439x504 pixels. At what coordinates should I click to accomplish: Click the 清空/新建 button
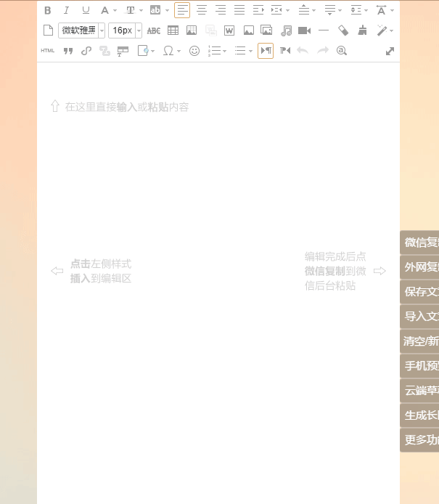pos(419,341)
